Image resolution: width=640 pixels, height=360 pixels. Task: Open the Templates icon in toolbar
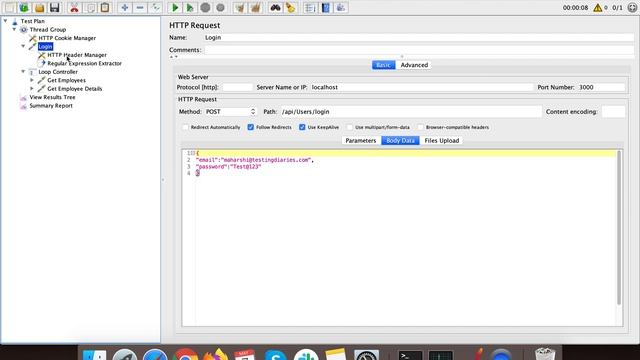24,7
